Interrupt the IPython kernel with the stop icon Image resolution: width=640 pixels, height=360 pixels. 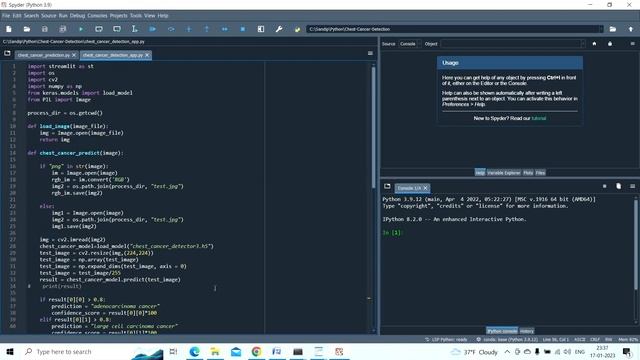click(604, 187)
